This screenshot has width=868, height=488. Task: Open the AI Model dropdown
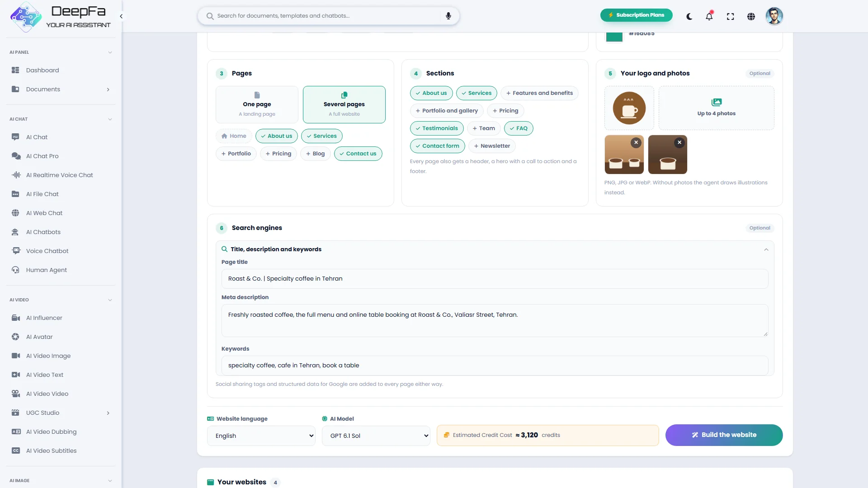(x=376, y=436)
